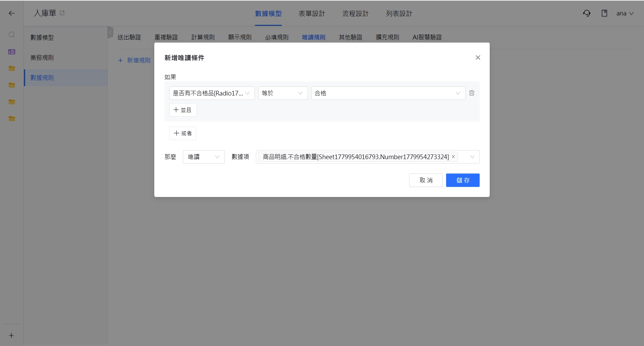Expand the 數據項 multi-select dropdown arrow
Screen dimensions: 644x346
pyautogui.click(x=472, y=157)
